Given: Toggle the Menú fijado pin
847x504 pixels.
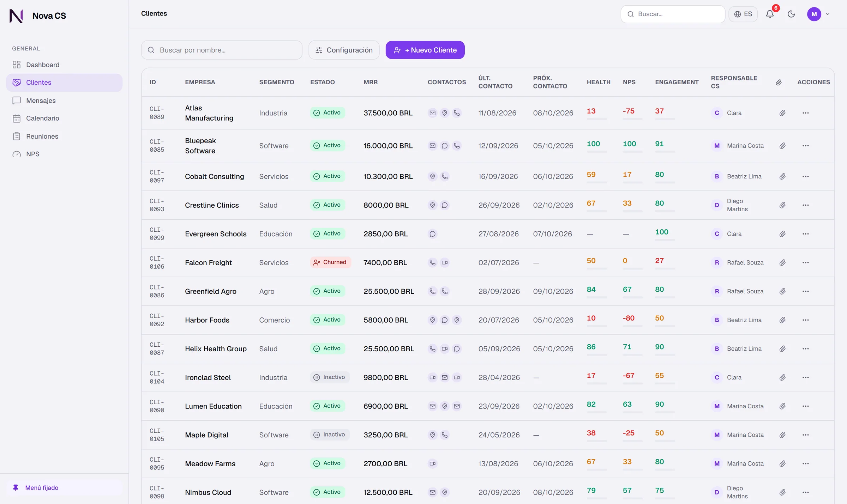Looking at the screenshot, I should [64, 488].
